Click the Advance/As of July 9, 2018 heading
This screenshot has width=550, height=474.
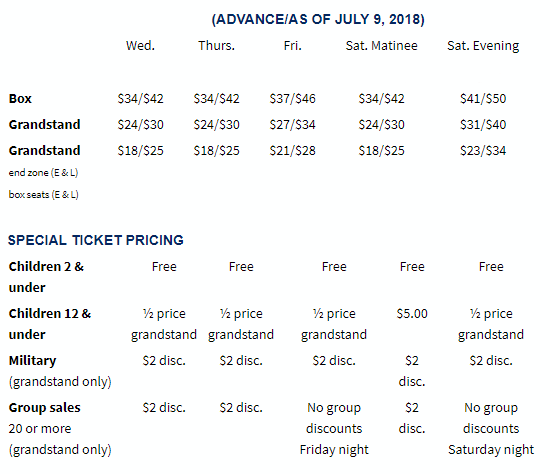click(318, 19)
